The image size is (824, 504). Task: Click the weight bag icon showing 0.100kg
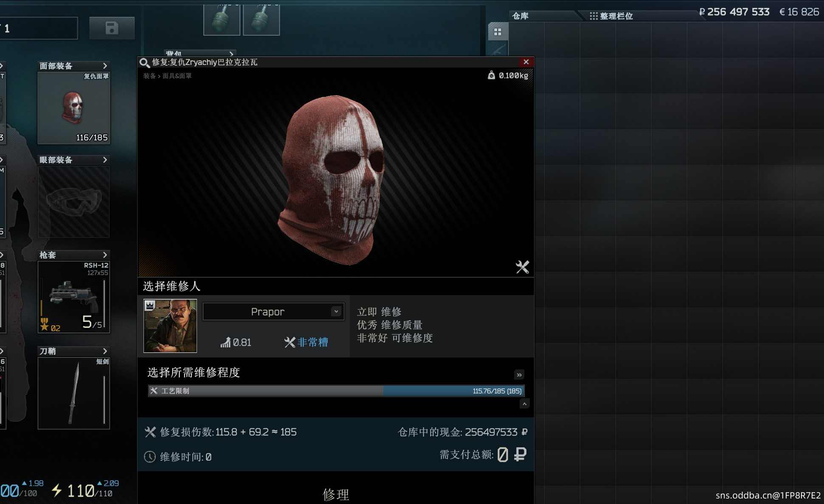pyautogui.click(x=491, y=75)
